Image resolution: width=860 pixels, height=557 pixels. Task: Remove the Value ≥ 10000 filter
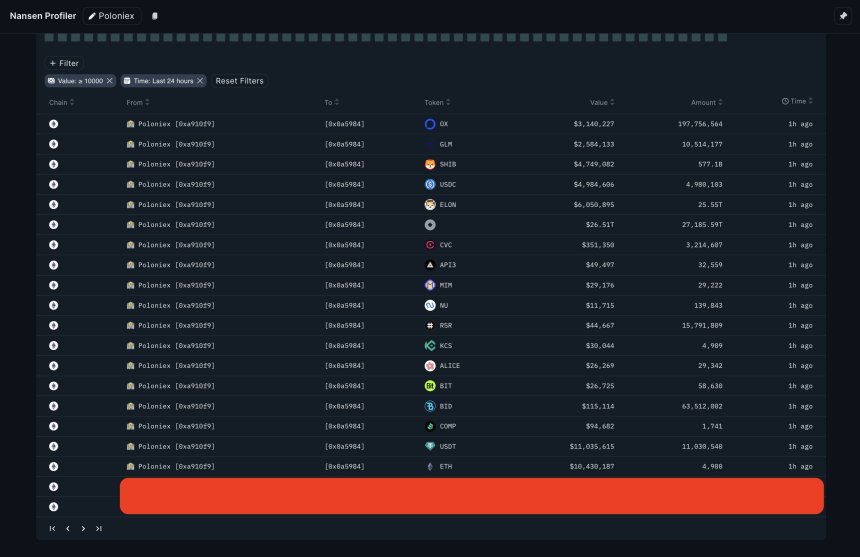point(110,81)
